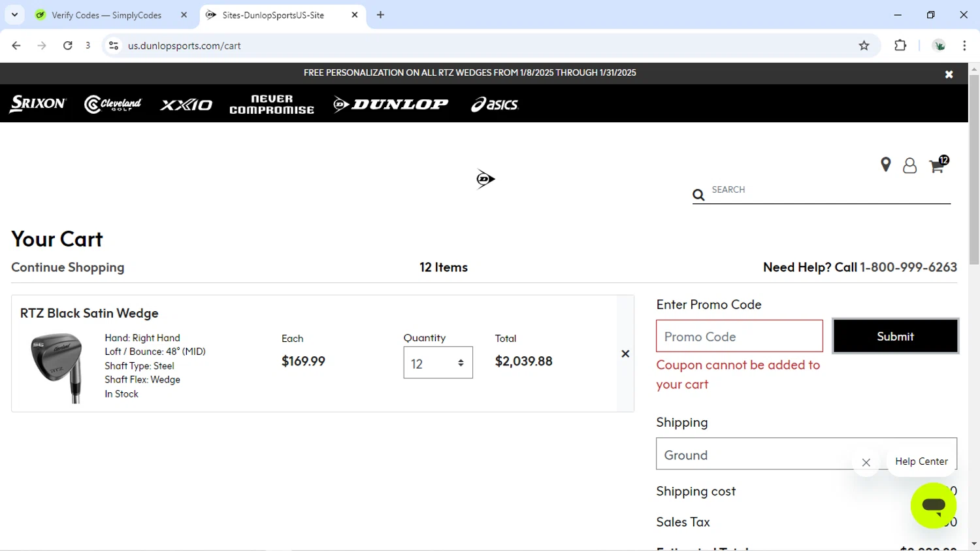View site information icon in address bar
This screenshot has height=551, width=980.
[x=114, y=46]
